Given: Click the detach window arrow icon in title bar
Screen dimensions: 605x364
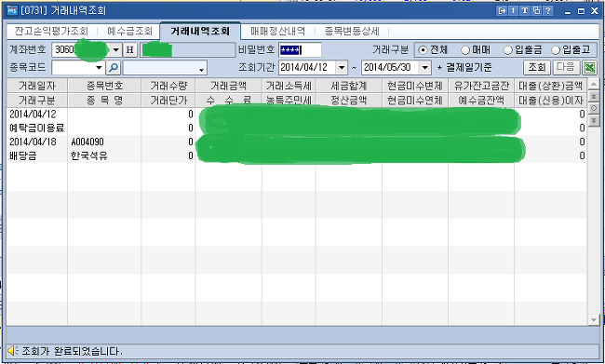Looking at the screenshot, I should (502, 11).
